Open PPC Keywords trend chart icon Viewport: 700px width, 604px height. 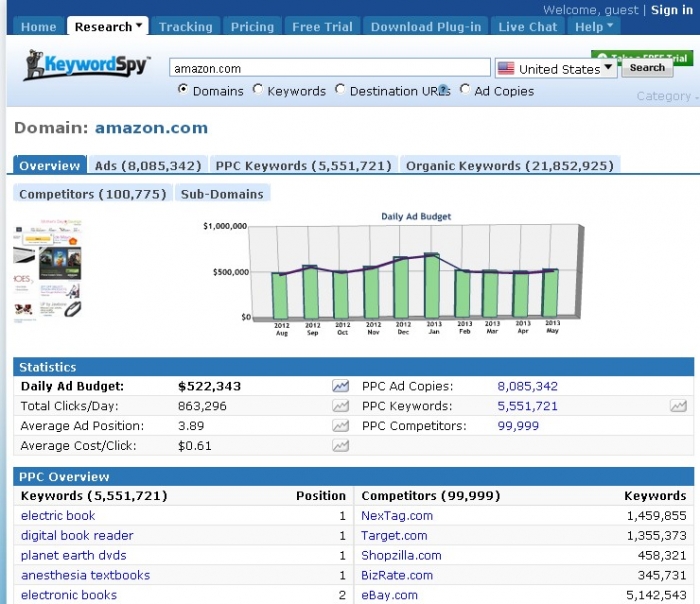pyautogui.click(x=679, y=406)
